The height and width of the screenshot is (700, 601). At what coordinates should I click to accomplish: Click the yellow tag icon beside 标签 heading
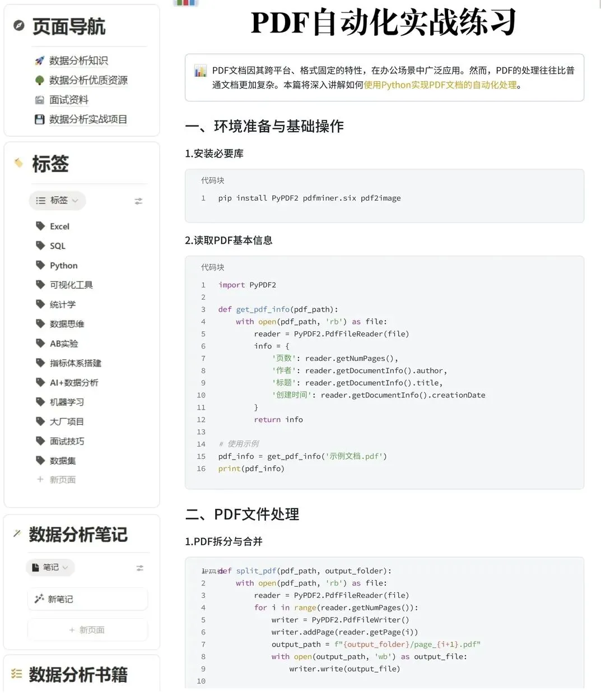(18, 163)
